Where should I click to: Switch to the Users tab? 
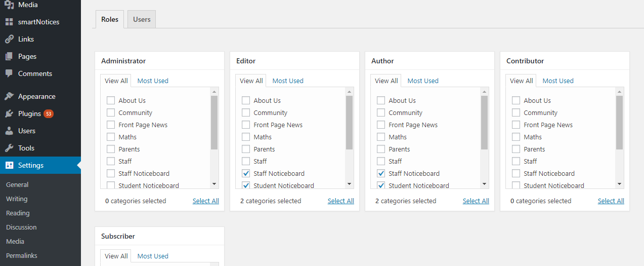[x=142, y=20]
